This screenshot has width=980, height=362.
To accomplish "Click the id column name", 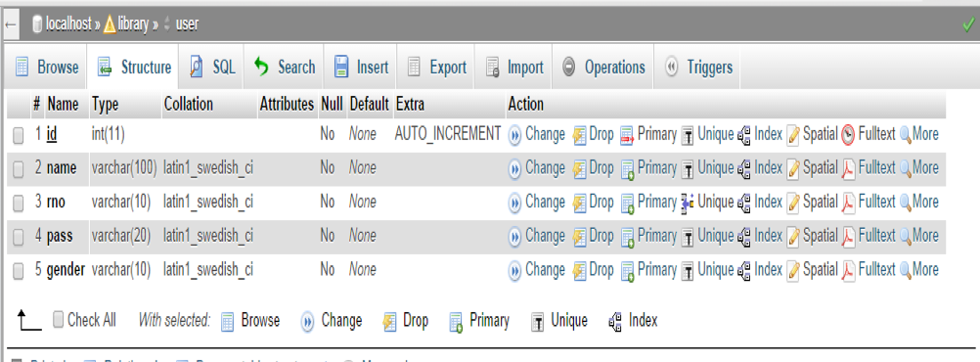I will pyautogui.click(x=52, y=134).
